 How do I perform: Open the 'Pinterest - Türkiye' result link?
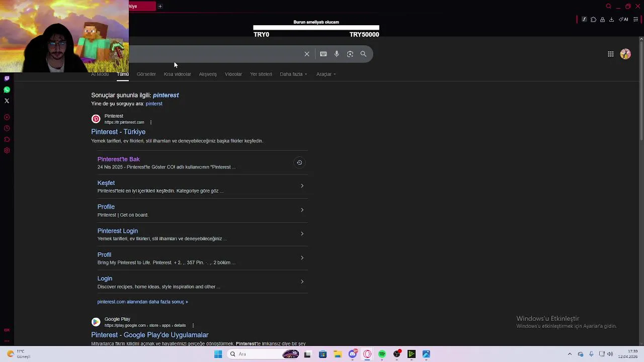pyautogui.click(x=118, y=132)
